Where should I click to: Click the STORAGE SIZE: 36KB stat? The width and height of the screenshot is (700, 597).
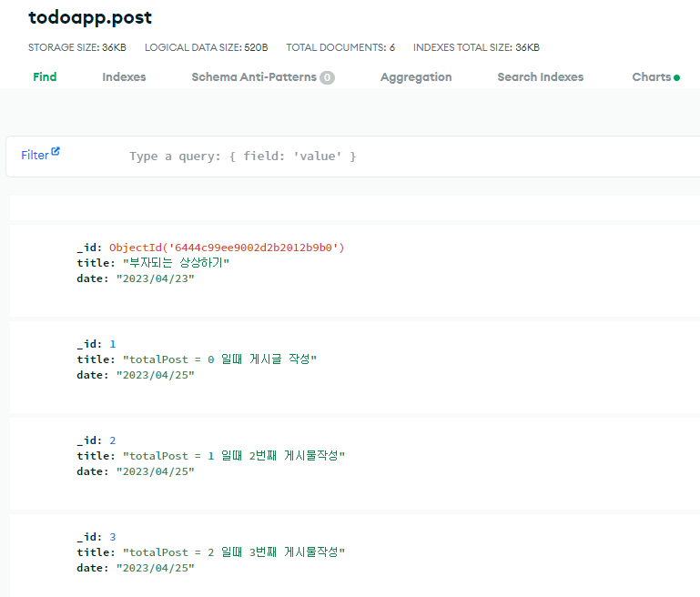[77, 47]
